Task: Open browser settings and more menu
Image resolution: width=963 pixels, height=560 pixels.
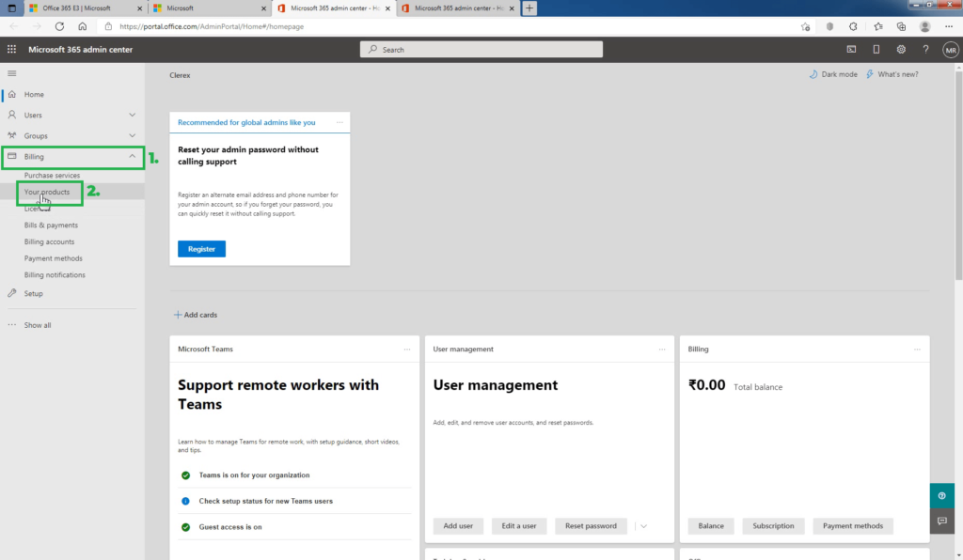Action: [x=949, y=26]
